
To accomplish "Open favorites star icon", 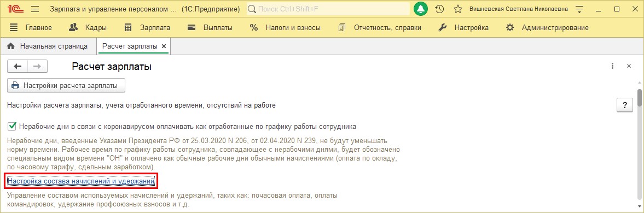I will (458, 9).
